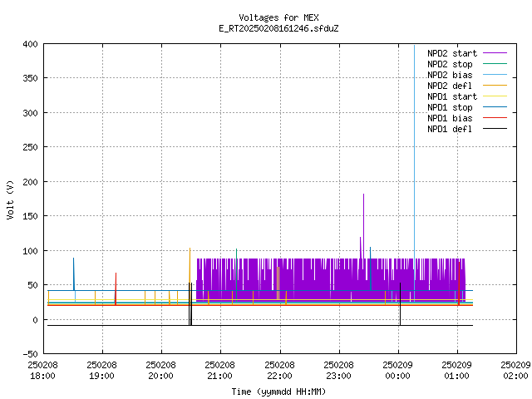Click the 'Time (yymmdd HH:MM)' axis label

(x=278, y=392)
